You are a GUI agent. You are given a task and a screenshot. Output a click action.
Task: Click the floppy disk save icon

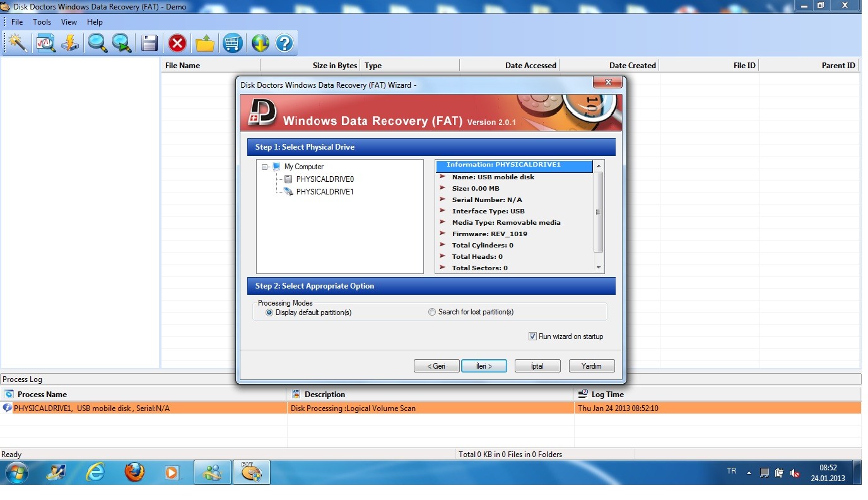150,43
